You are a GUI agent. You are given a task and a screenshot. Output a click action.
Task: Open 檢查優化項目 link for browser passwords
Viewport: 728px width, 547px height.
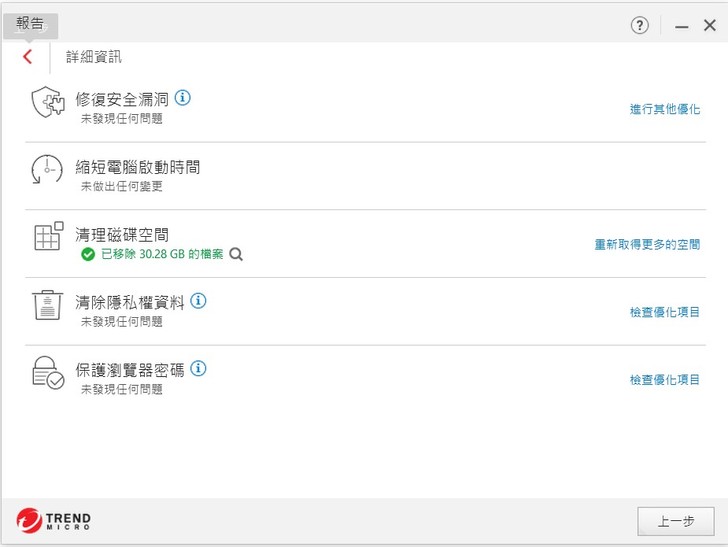(664, 380)
